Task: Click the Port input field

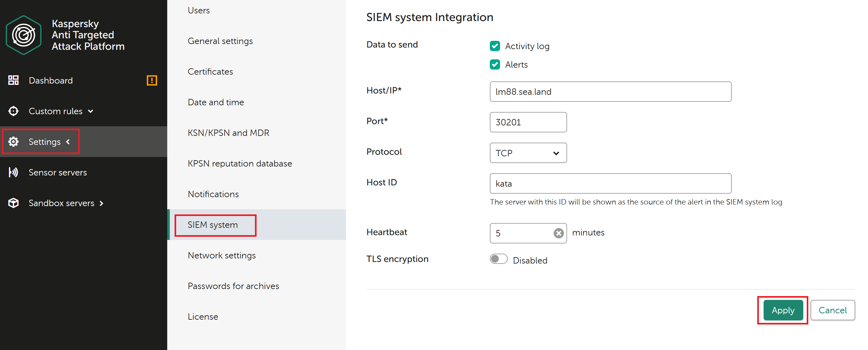Action: tap(528, 122)
